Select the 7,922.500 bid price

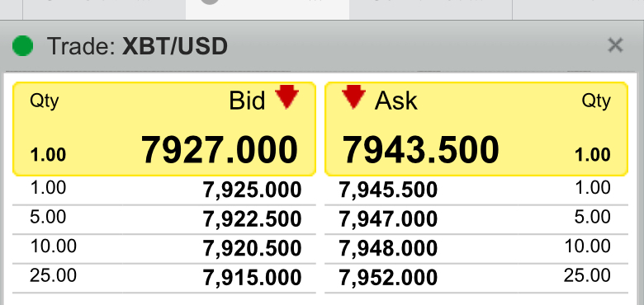(x=252, y=220)
